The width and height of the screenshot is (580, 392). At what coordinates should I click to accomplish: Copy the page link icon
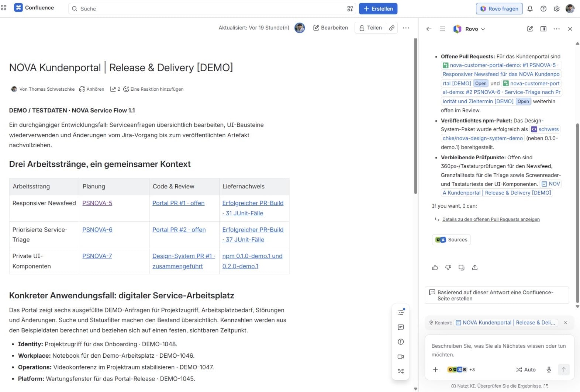tap(392, 28)
